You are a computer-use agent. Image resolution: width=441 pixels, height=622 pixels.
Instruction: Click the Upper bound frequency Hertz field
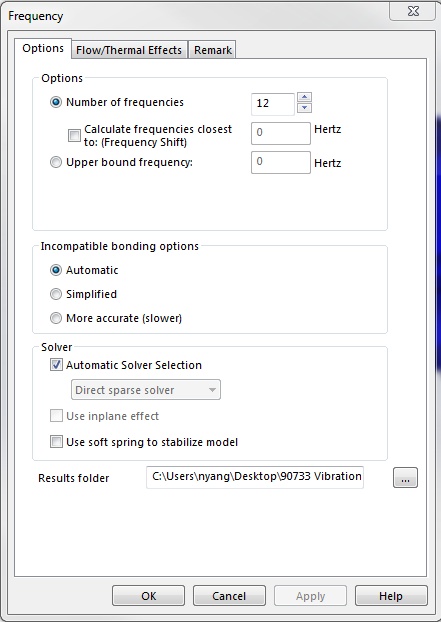click(x=281, y=162)
